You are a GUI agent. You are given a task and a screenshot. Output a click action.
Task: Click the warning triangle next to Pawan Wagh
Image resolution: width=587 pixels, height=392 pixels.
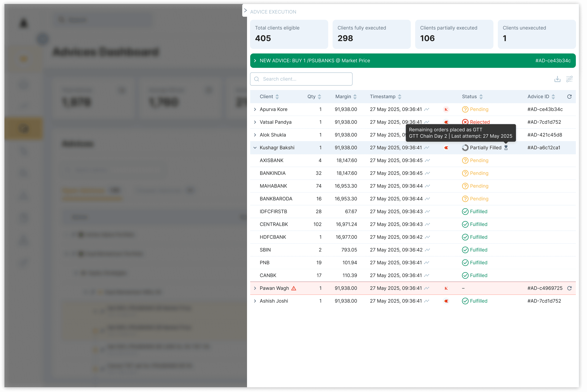[x=294, y=288]
